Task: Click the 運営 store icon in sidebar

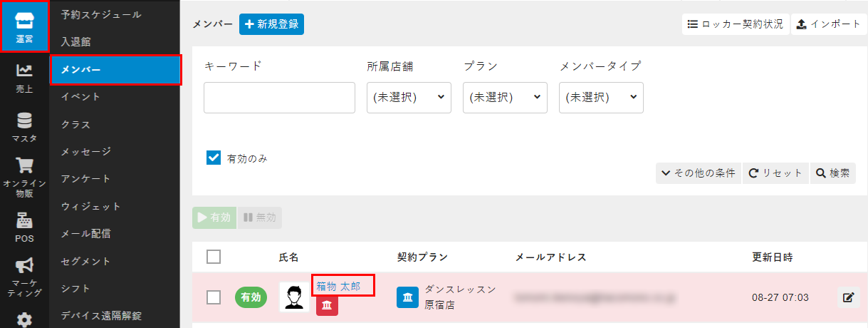Action: click(x=24, y=21)
